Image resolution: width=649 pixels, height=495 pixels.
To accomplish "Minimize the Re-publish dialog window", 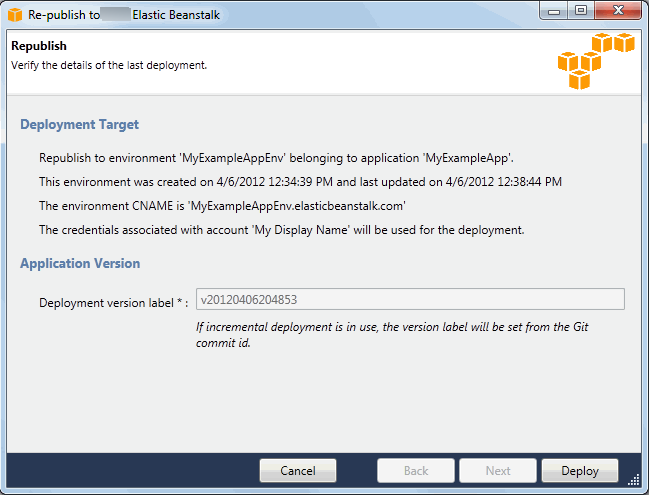I will pos(553,12).
